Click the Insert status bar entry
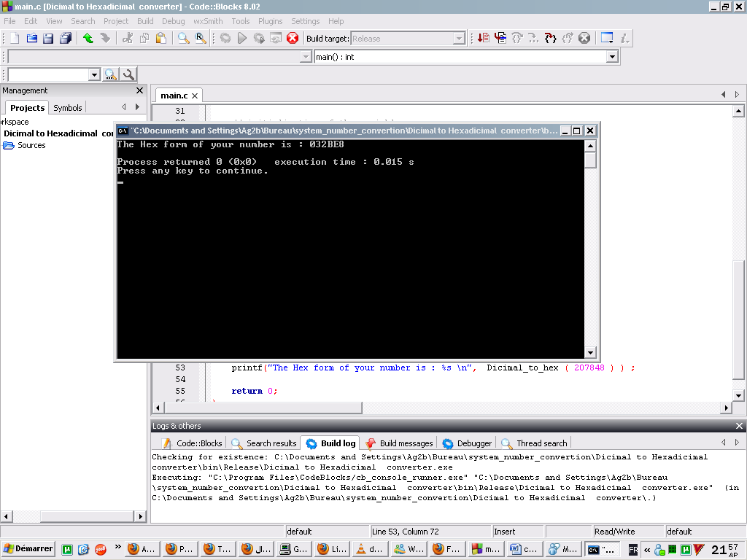 [x=519, y=532]
